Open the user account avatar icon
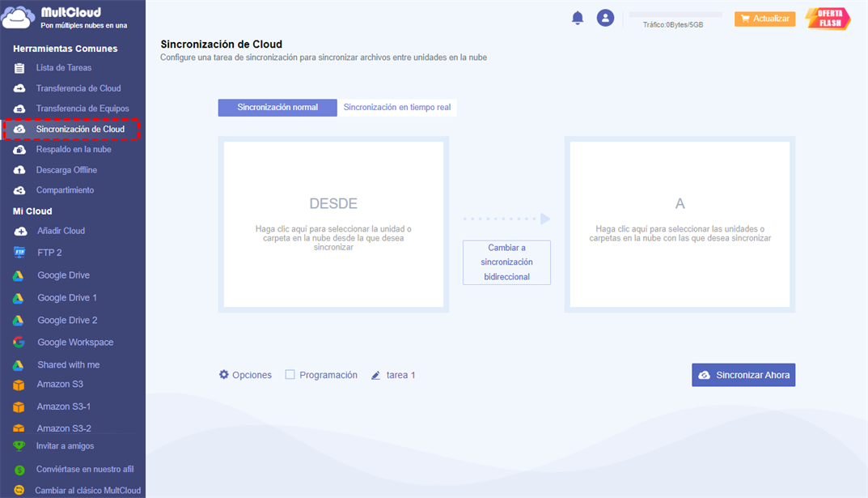The image size is (868, 498). 605,19
